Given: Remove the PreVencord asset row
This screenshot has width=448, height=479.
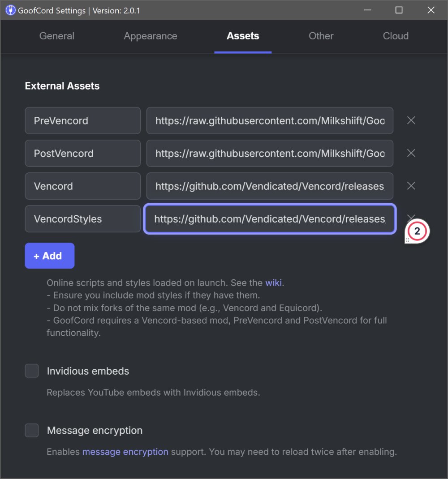Looking at the screenshot, I should click(x=411, y=120).
